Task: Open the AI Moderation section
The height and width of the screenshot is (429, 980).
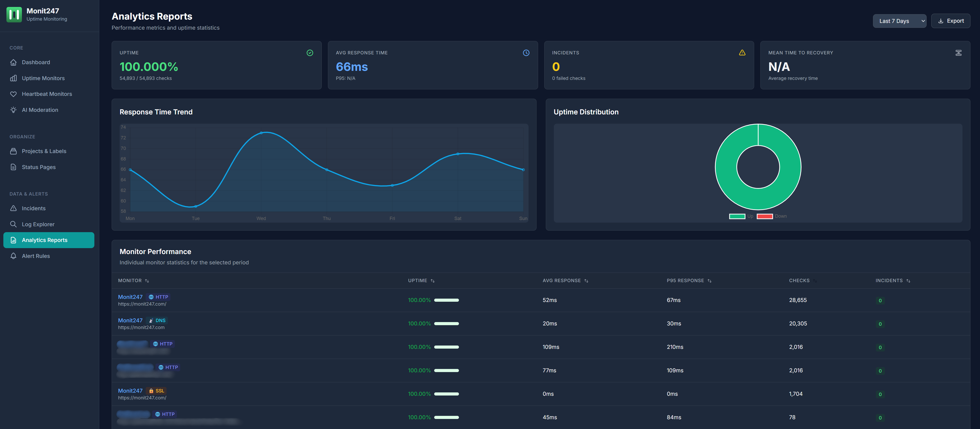Action: [x=13, y=110]
